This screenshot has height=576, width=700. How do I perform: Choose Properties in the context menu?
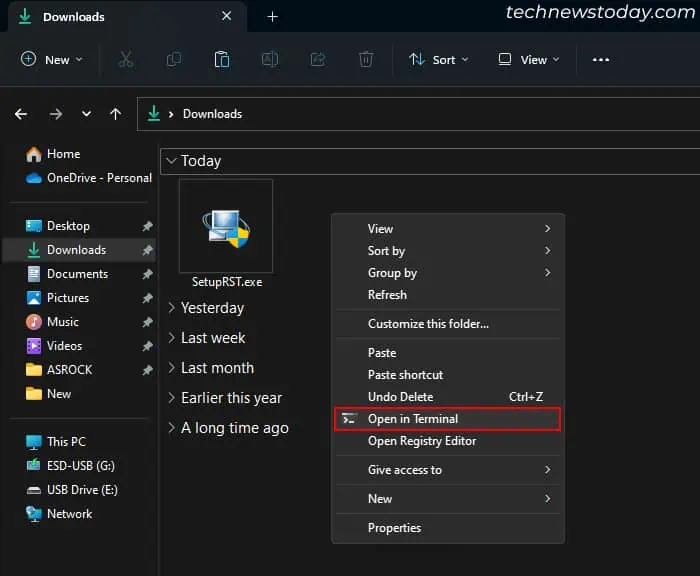click(x=394, y=528)
